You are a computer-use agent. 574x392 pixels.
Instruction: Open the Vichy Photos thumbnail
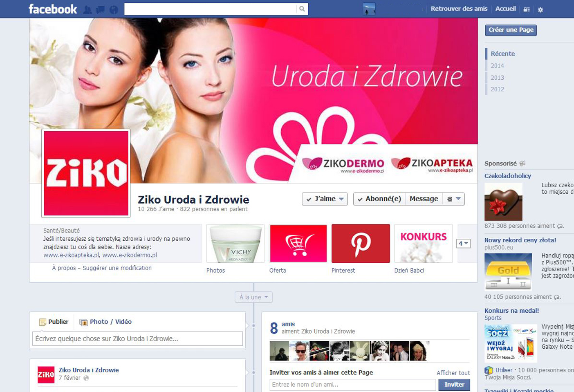[235, 244]
